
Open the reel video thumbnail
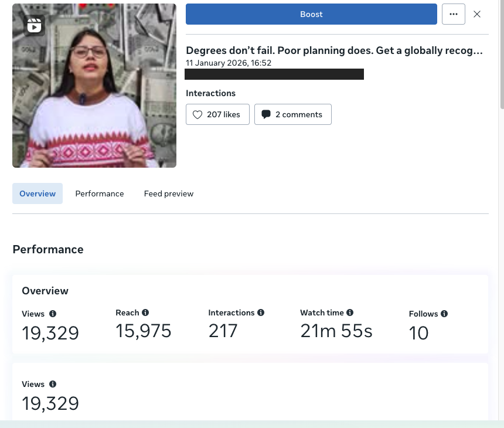[x=94, y=86]
